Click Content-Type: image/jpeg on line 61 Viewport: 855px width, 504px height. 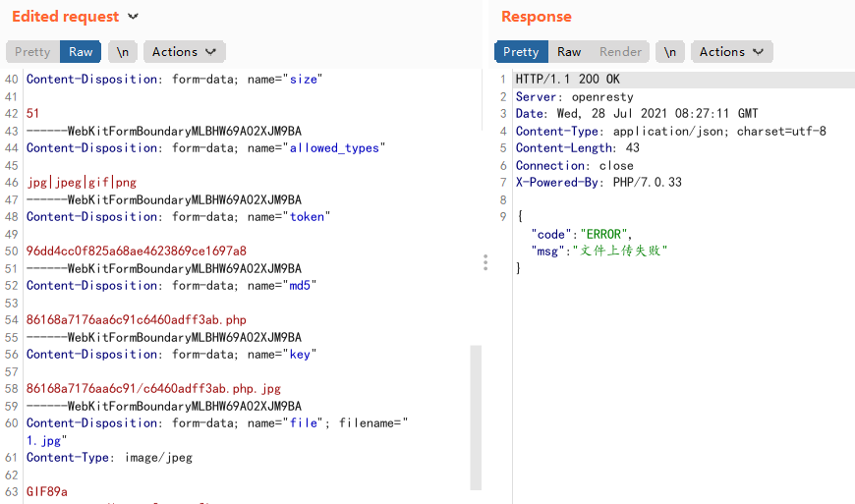point(109,458)
